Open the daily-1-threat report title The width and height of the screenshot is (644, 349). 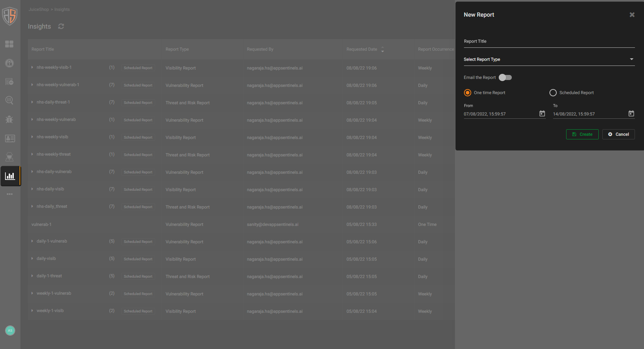pos(49,276)
